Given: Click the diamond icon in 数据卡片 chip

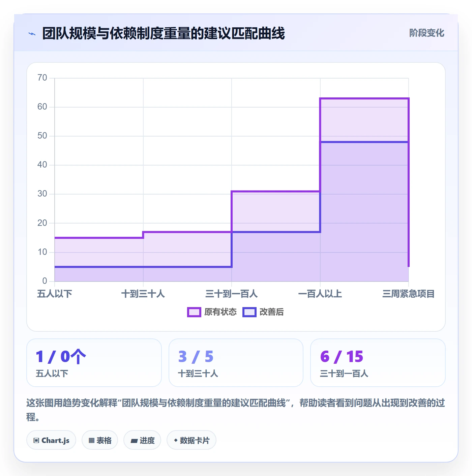Looking at the screenshot, I should (x=176, y=440).
